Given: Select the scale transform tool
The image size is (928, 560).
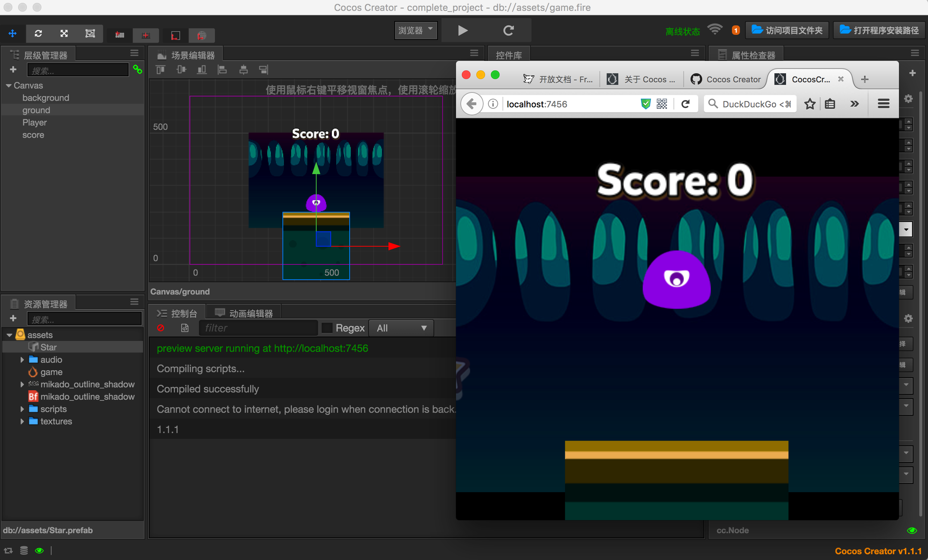Looking at the screenshot, I should tap(64, 33).
